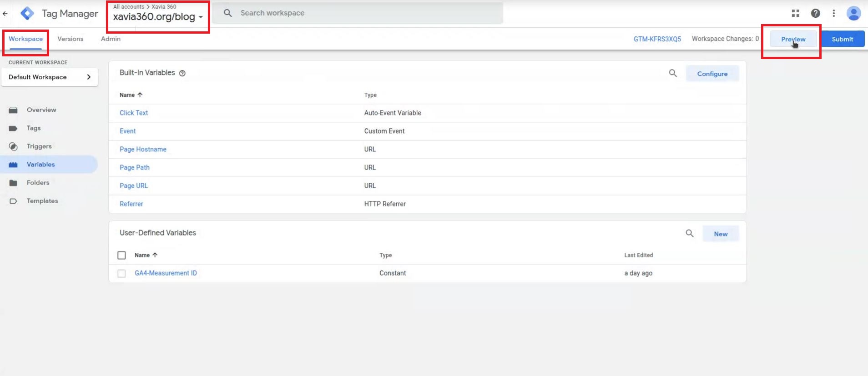Screen dimensions: 868x376
Task: Switch to the Versions tab
Action: 71,39
